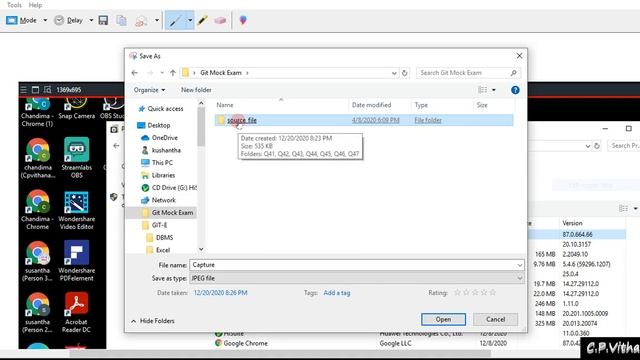Open the Organize menu
The image size is (640, 360).
click(x=149, y=90)
